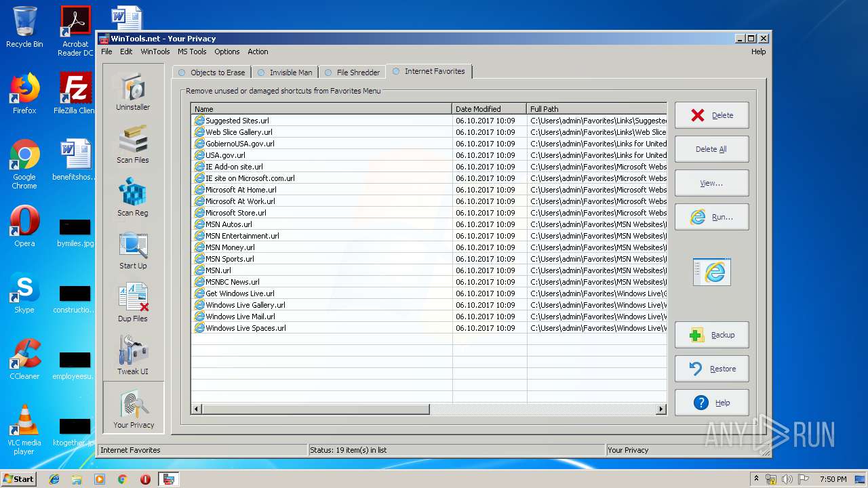This screenshot has width=868, height=488.
Task: Select the Objects to Erase tab
Action: tap(212, 73)
